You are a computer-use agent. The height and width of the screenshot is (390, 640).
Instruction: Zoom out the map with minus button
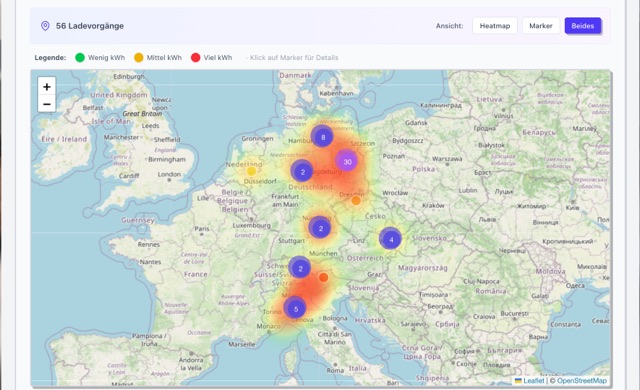point(47,104)
